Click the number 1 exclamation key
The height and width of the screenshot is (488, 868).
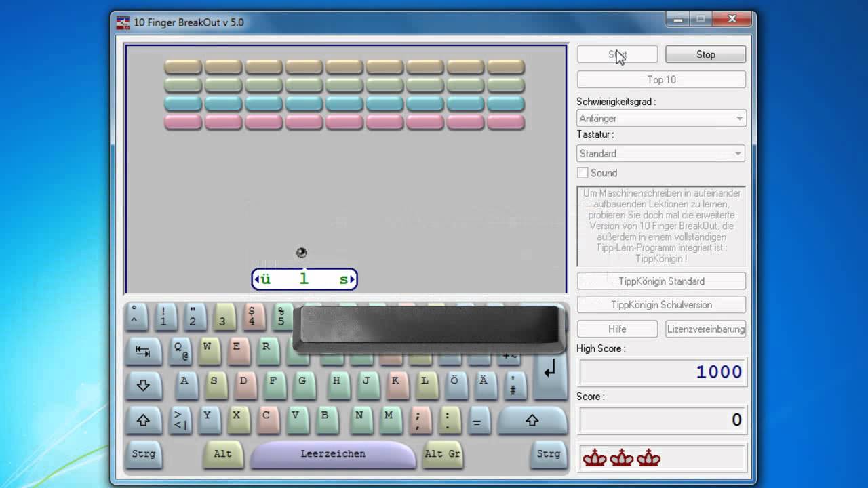pyautogui.click(x=165, y=316)
